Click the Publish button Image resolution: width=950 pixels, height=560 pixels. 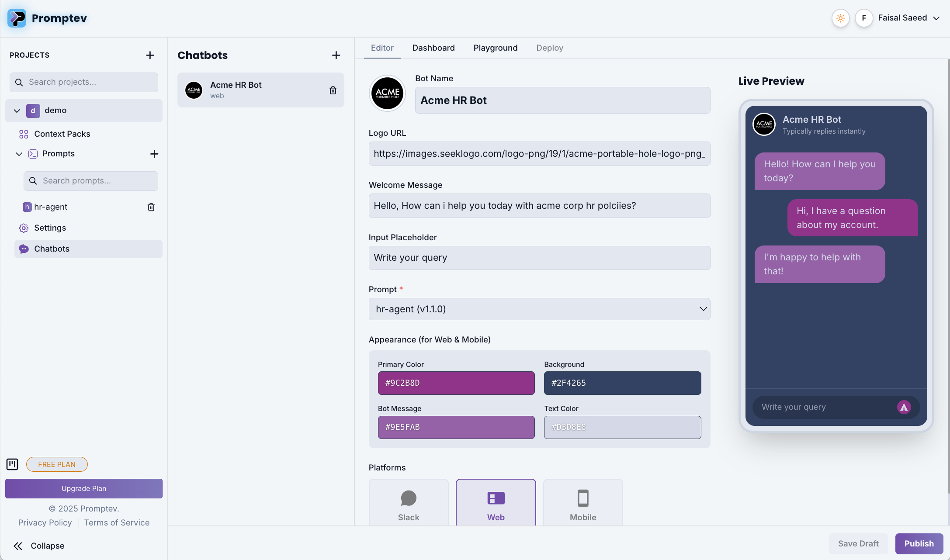(x=919, y=544)
